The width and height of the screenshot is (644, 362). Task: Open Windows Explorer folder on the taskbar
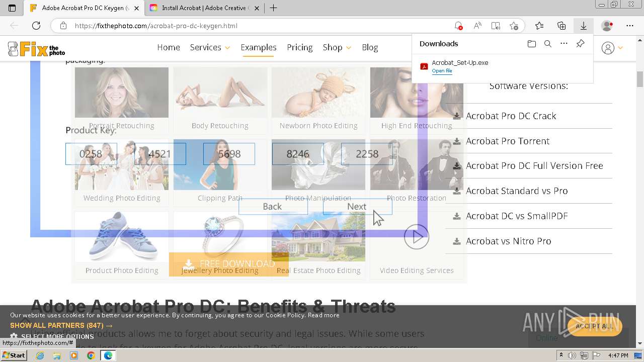click(x=57, y=355)
